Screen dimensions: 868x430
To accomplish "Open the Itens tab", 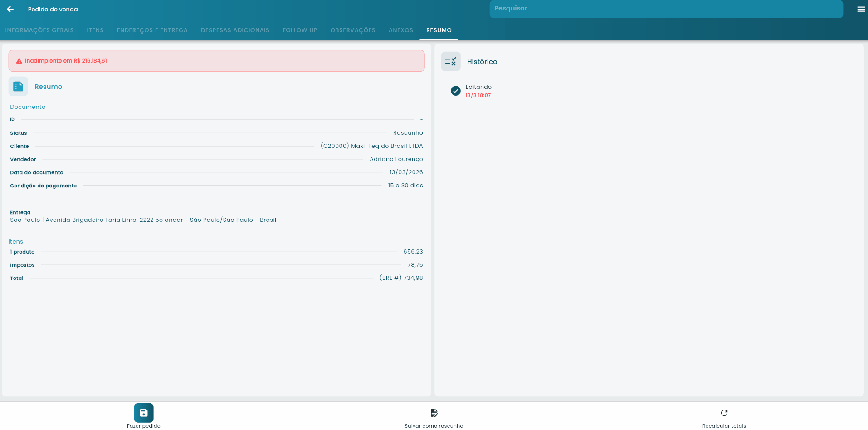I will (95, 30).
